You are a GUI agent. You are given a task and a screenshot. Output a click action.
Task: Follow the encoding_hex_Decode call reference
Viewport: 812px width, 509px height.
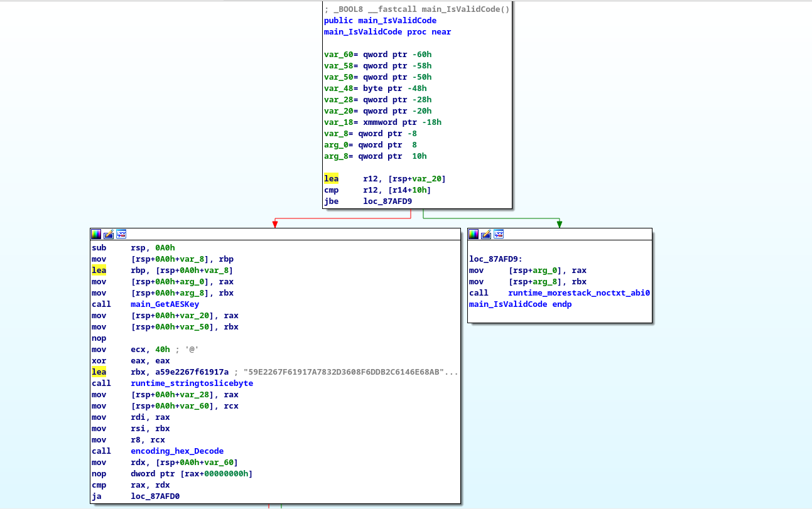176,451
